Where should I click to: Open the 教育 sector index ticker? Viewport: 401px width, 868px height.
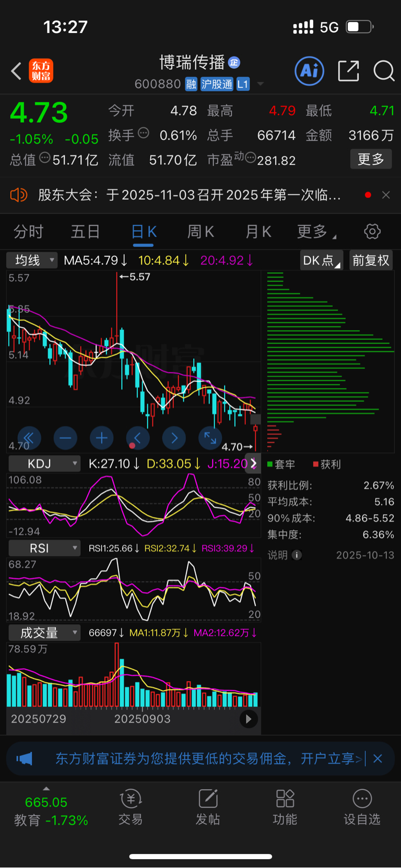coord(51,811)
